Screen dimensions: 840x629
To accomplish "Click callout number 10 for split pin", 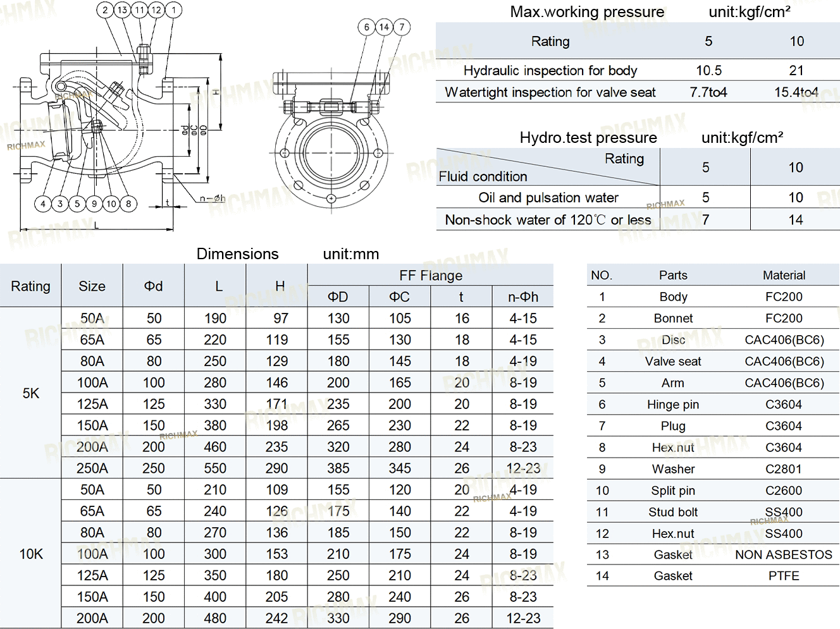I will pos(111,204).
